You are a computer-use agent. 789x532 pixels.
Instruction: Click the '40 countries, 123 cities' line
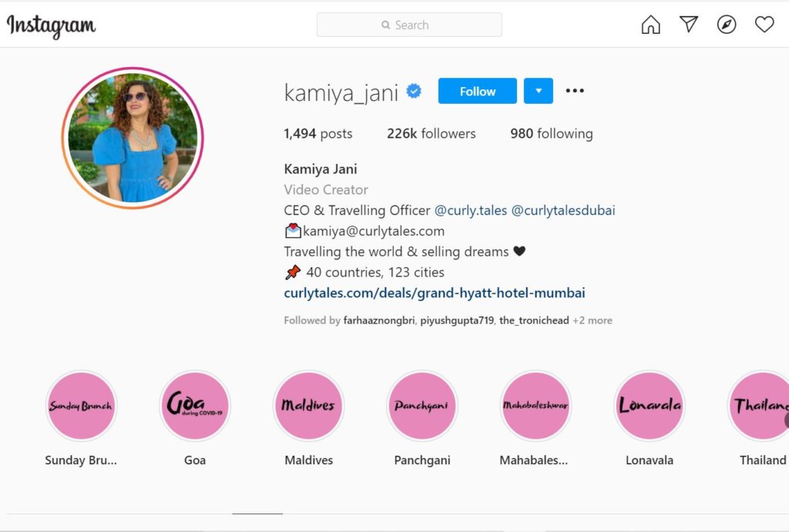pyautogui.click(x=375, y=272)
